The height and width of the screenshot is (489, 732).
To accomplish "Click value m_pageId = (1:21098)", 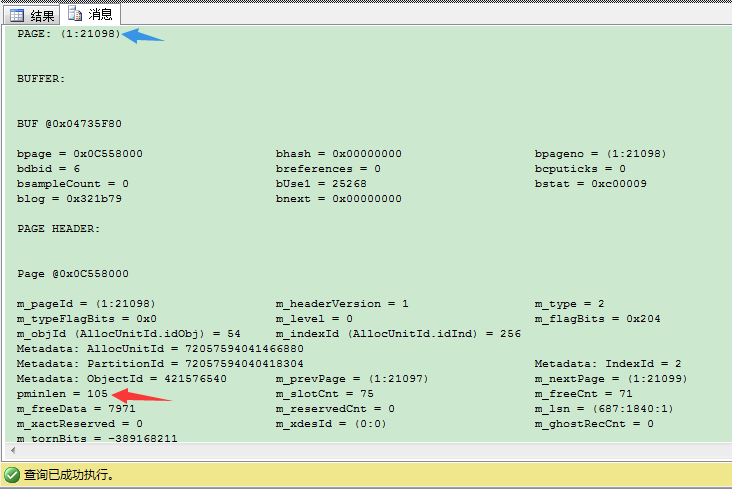I will coord(86,304).
